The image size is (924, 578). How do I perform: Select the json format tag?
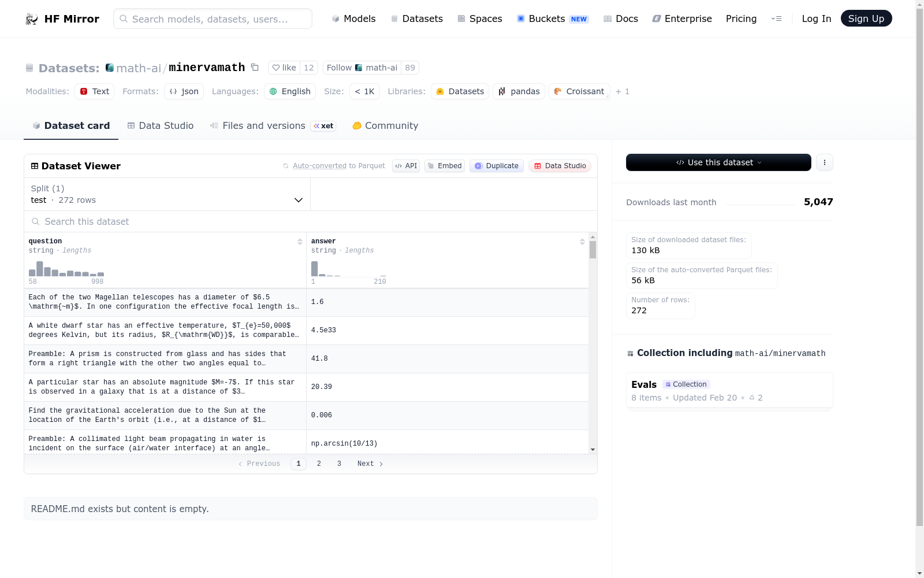184,91
